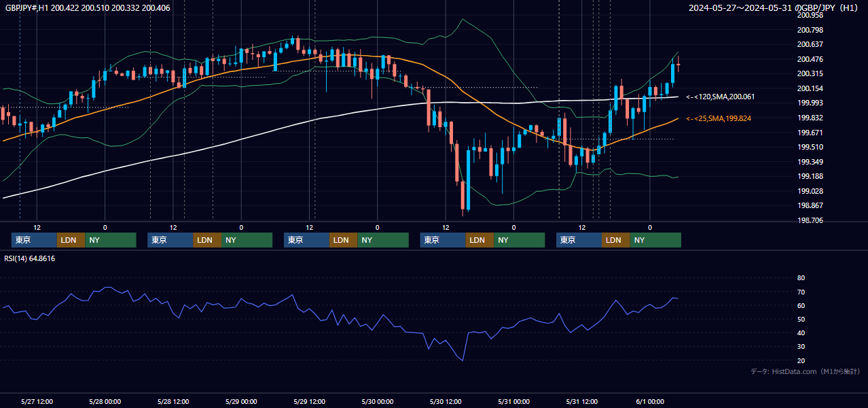Click price axis value 199.188

tap(810, 176)
